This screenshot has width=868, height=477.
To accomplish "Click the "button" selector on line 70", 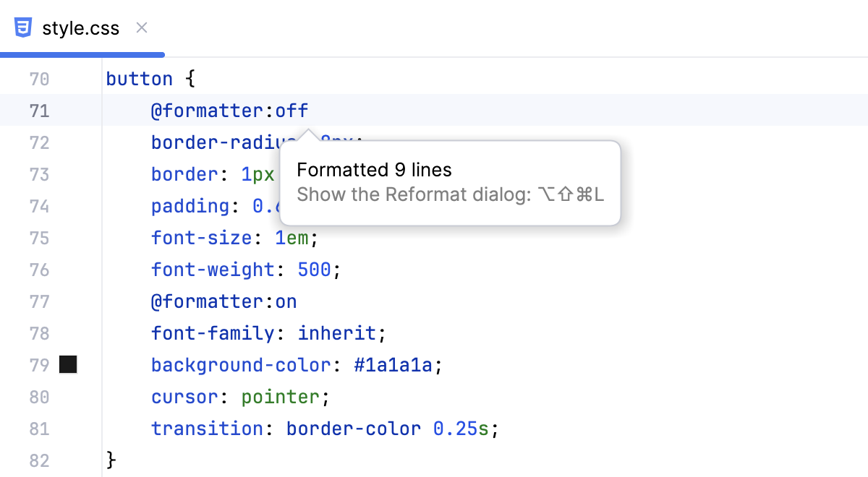I will (x=139, y=79).
